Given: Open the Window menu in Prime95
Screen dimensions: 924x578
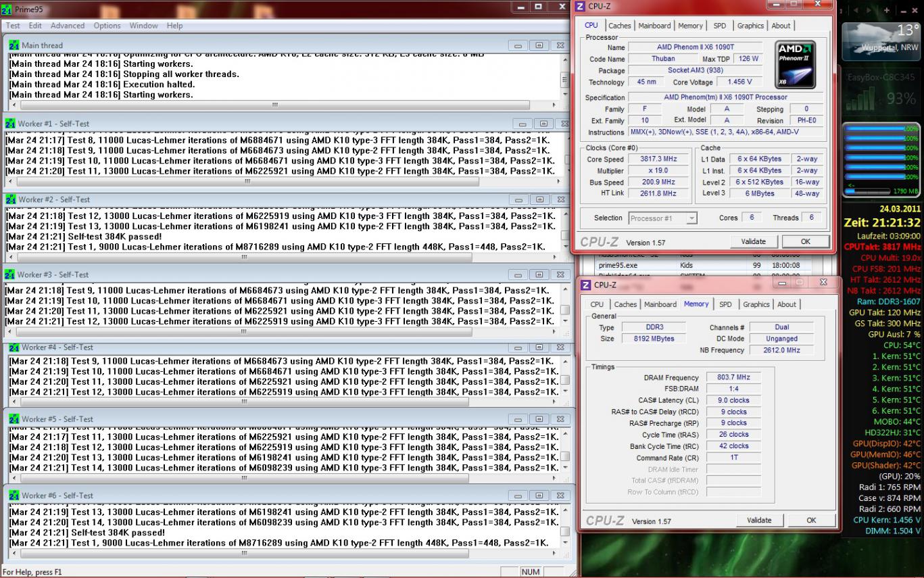Looking at the screenshot, I should click(143, 26).
